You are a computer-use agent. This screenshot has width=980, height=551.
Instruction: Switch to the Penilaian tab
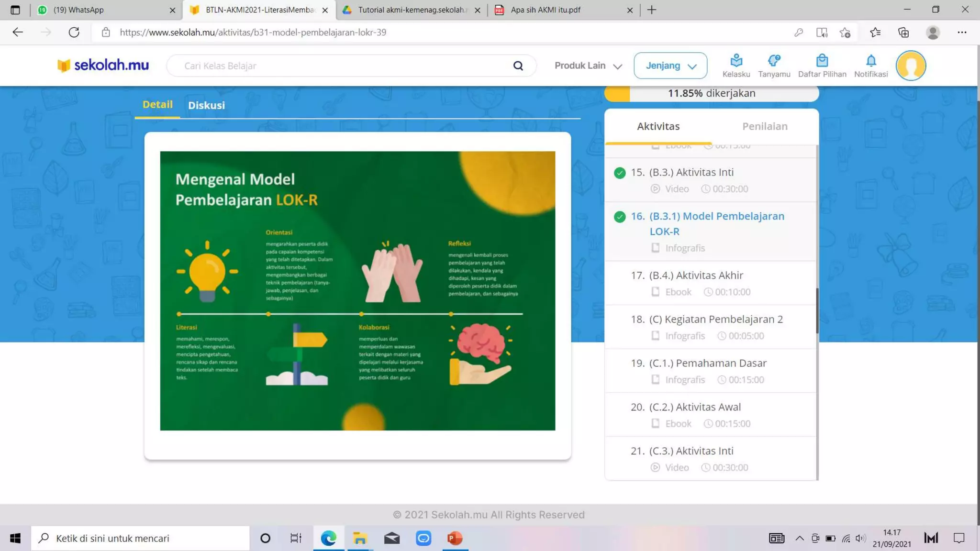764,126
